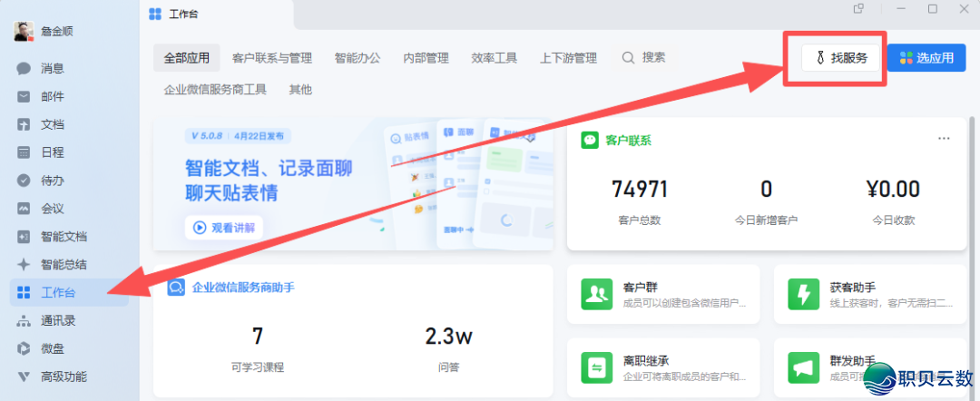Click the 搜索 search field

tap(645, 58)
